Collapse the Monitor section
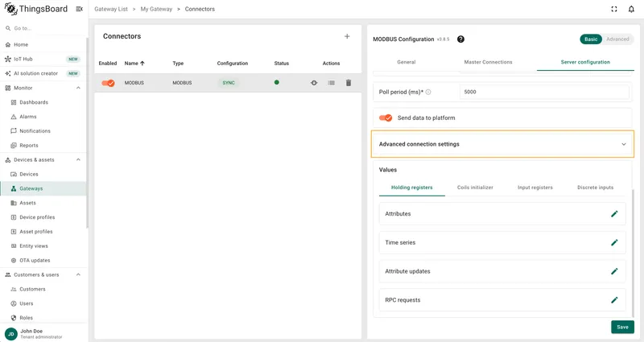644x342 pixels. pos(78,88)
